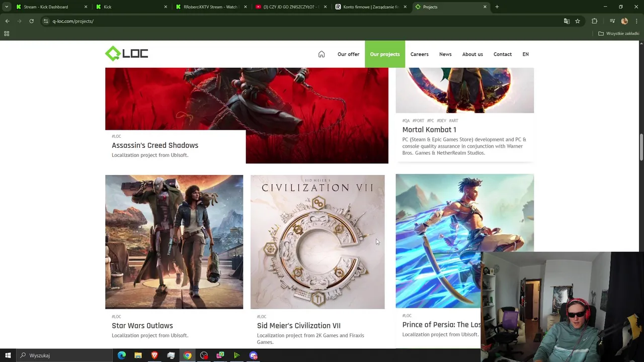The height and width of the screenshot is (362, 644).
Task: Switch to Stream - Kick Dashboard tab
Action: [x=50, y=7]
